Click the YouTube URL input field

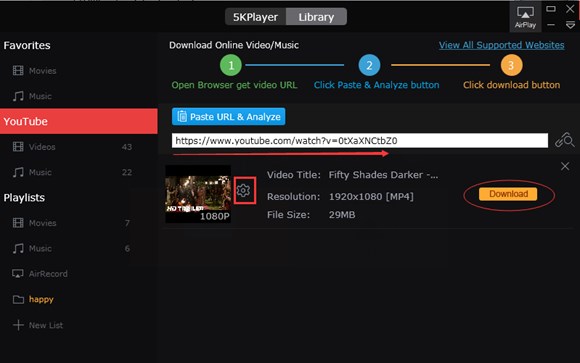[x=360, y=141]
